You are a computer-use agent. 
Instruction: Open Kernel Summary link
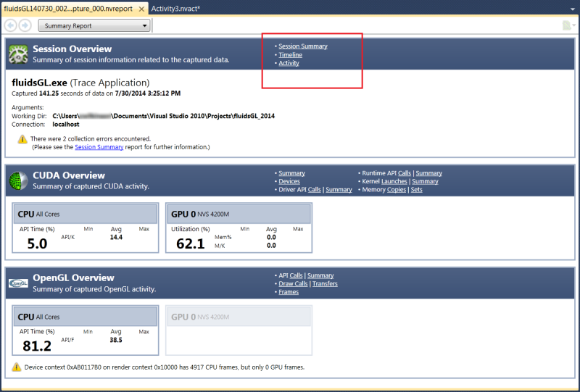pyautogui.click(x=425, y=181)
